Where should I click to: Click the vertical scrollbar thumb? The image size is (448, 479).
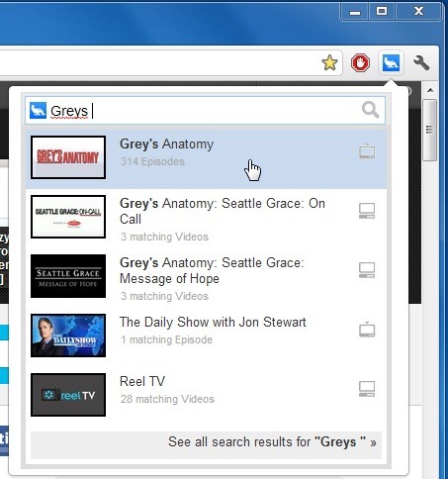(x=429, y=130)
